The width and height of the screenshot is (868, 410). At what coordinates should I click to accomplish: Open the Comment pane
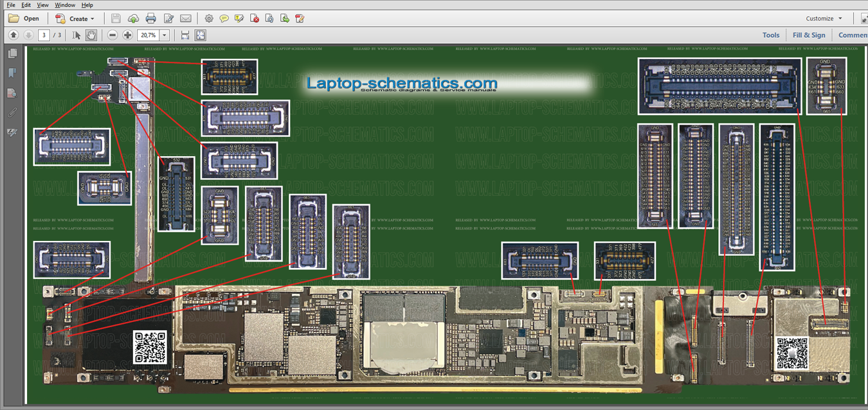[853, 35]
